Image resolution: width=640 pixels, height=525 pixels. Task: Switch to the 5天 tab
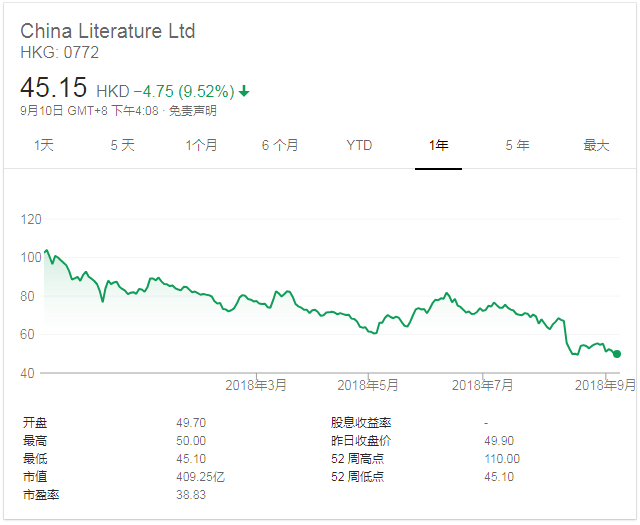click(122, 145)
